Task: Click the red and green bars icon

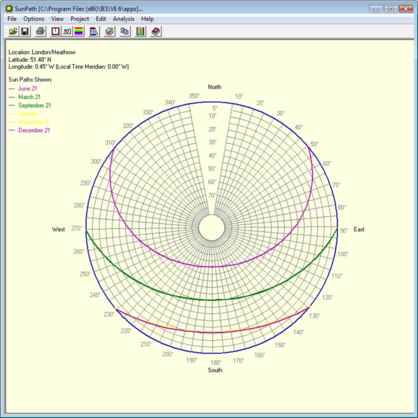Action: pyautogui.click(x=141, y=31)
